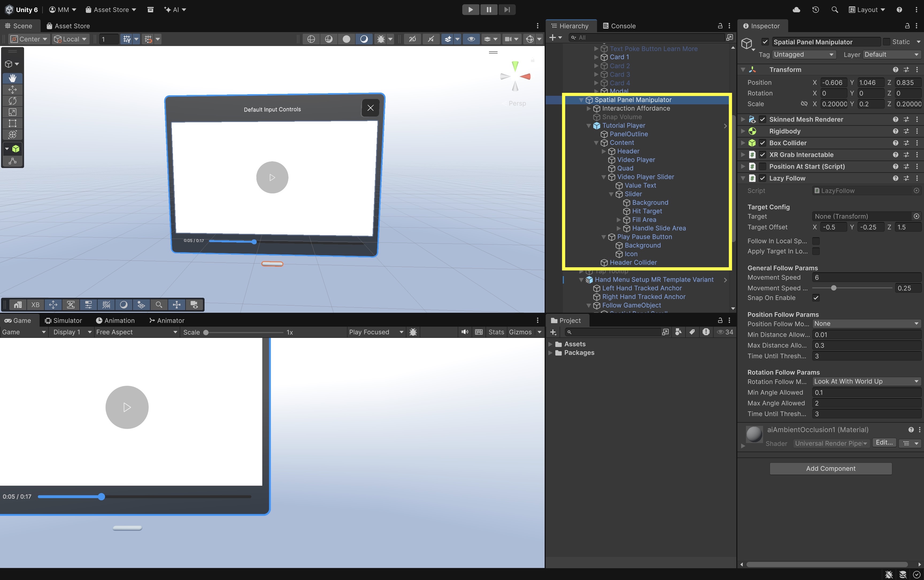
Task: Open the Unity help icon
Action: [899, 10]
